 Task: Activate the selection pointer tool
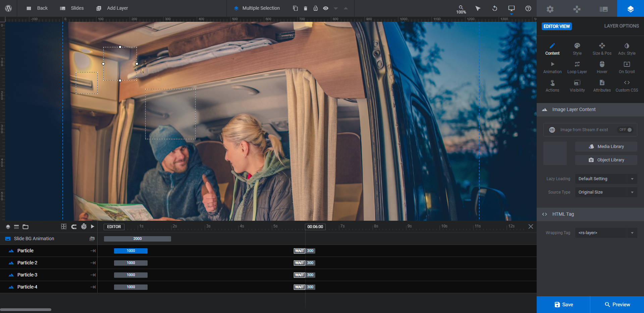tap(478, 8)
